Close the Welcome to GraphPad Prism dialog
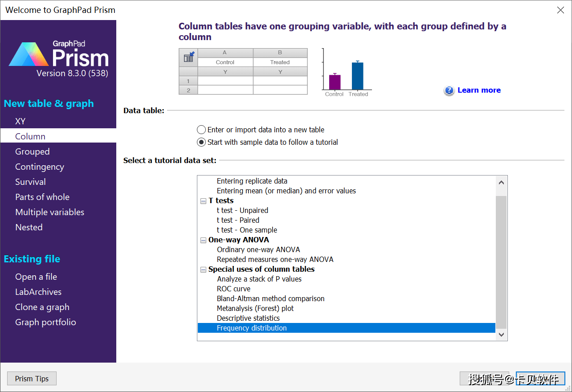The height and width of the screenshot is (392, 572). click(x=560, y=10)
